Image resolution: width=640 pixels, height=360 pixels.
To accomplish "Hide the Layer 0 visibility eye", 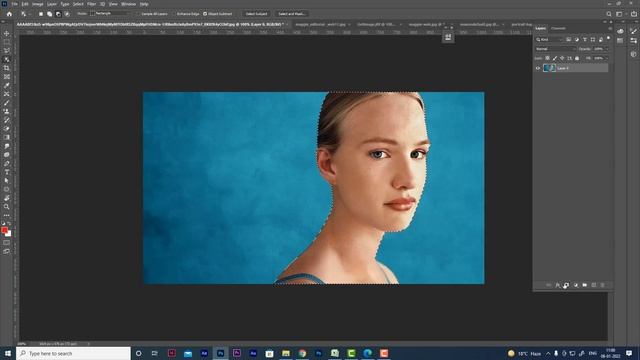I will (x=538, y=68).
